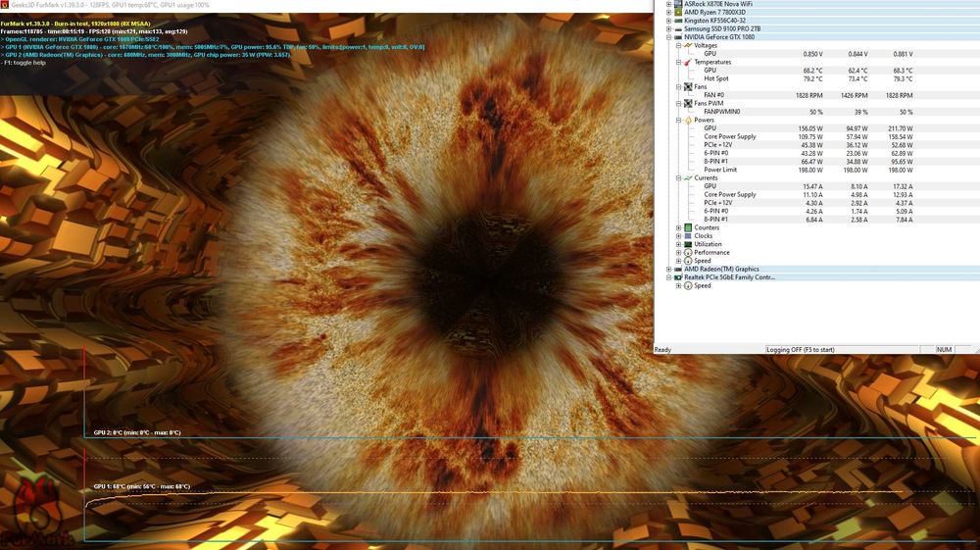Click the AMD Ryzen 7 7800X3D chip icon
The height and width of the screenshot is (550, 980).
(678, 12)
